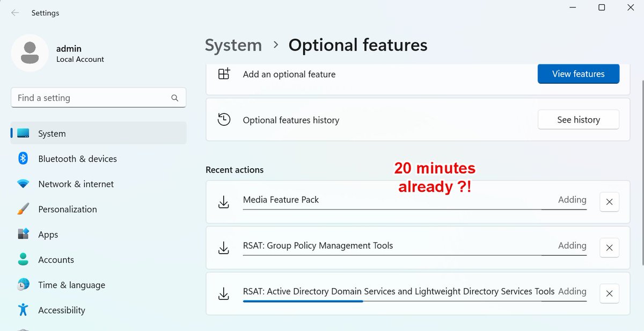Screen dimensions: 644x331
Task: Click the vertical scrollbar of the page
Action: pyautogui.click(x=642, y=173)
